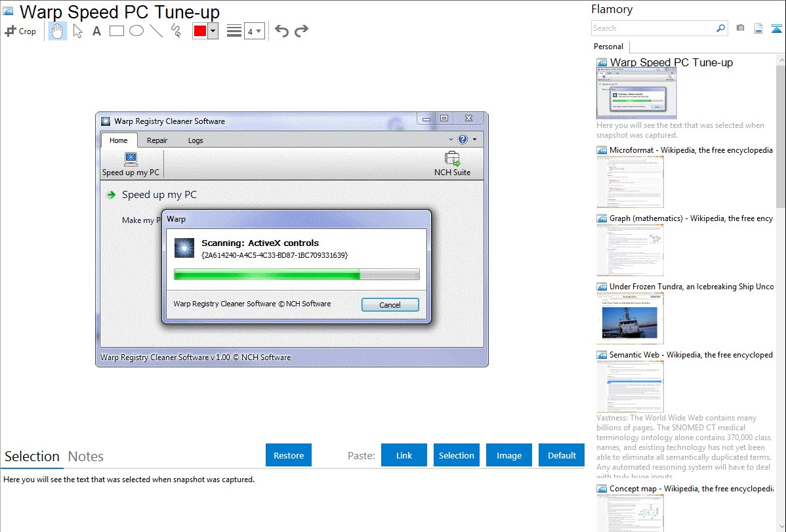Screen dimensions: 786x532
Task: Open the Concept map snapshot title
Action: [692, 488]
